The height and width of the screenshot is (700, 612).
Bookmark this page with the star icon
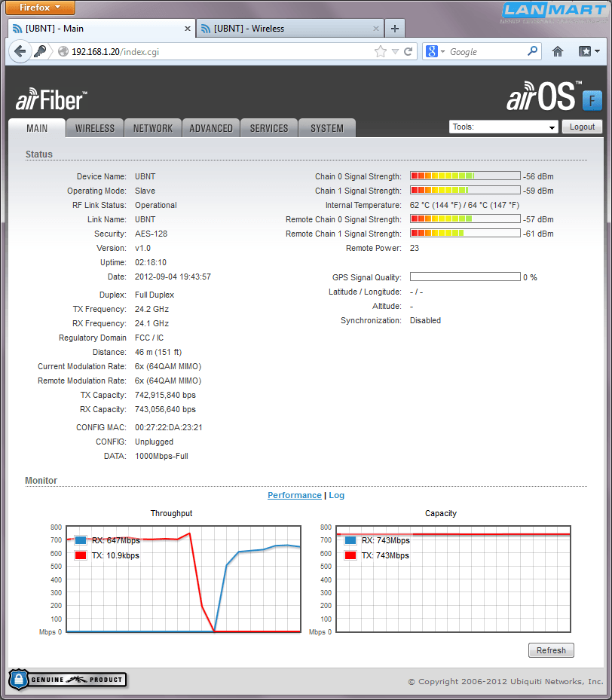point(381,52)
